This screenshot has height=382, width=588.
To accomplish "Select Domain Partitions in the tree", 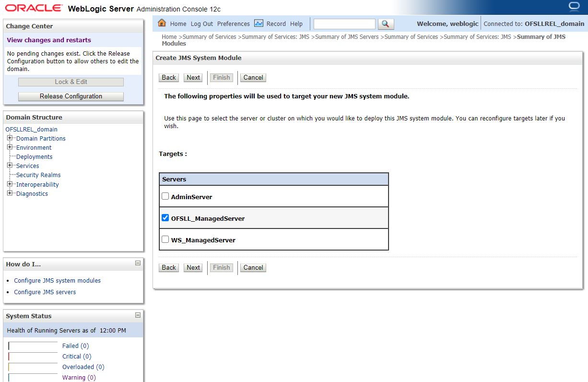I will point(41,138).
